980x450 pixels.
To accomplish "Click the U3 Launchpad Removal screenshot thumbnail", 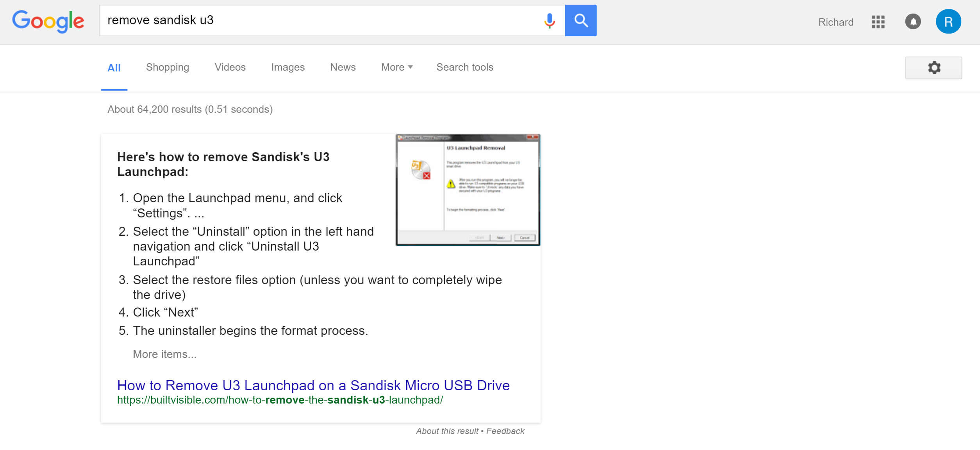I will point(468,190).
